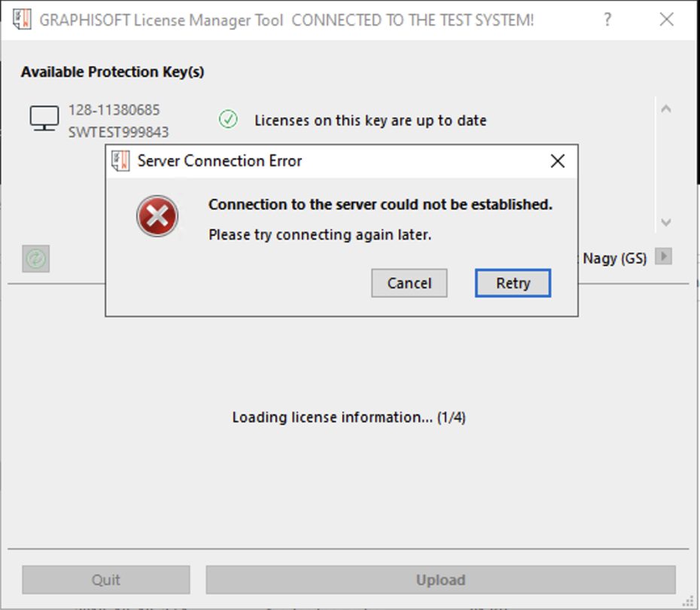Click 'Licenses on this key are up to date'
This screenshot has height=610, width=700.
coord(370,120)
